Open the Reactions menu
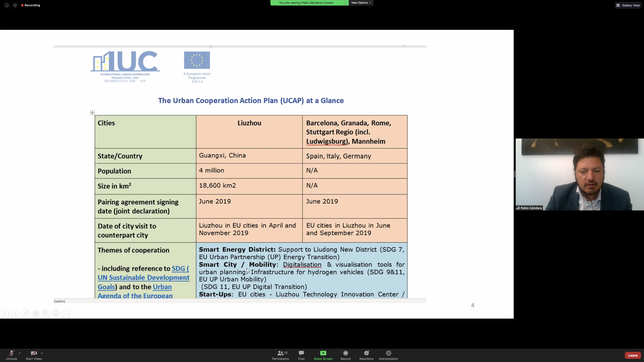644x362 pixels. click(366, 355)
